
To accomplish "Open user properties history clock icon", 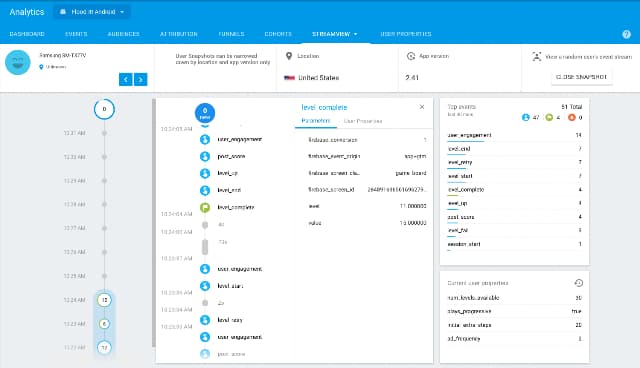I will 578,283.
